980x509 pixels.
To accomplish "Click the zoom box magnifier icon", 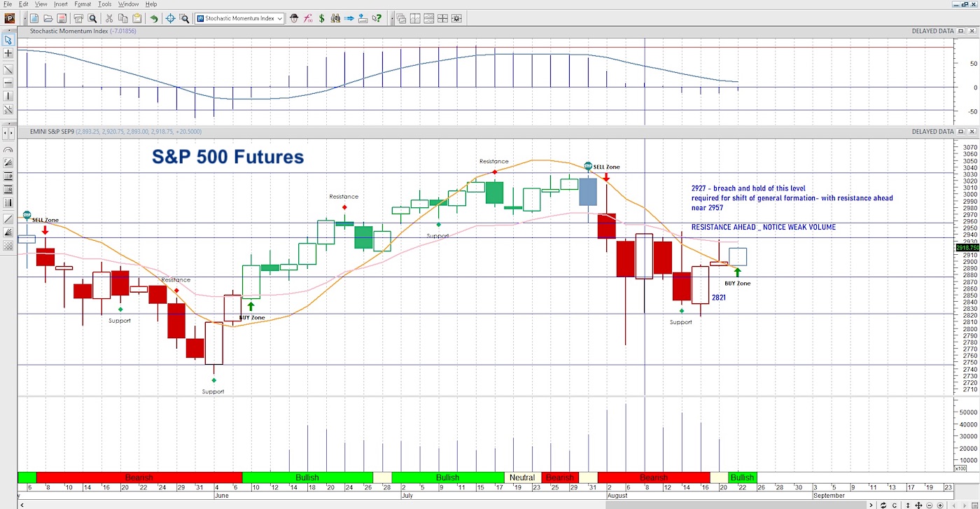I will [x=184, y=18].
